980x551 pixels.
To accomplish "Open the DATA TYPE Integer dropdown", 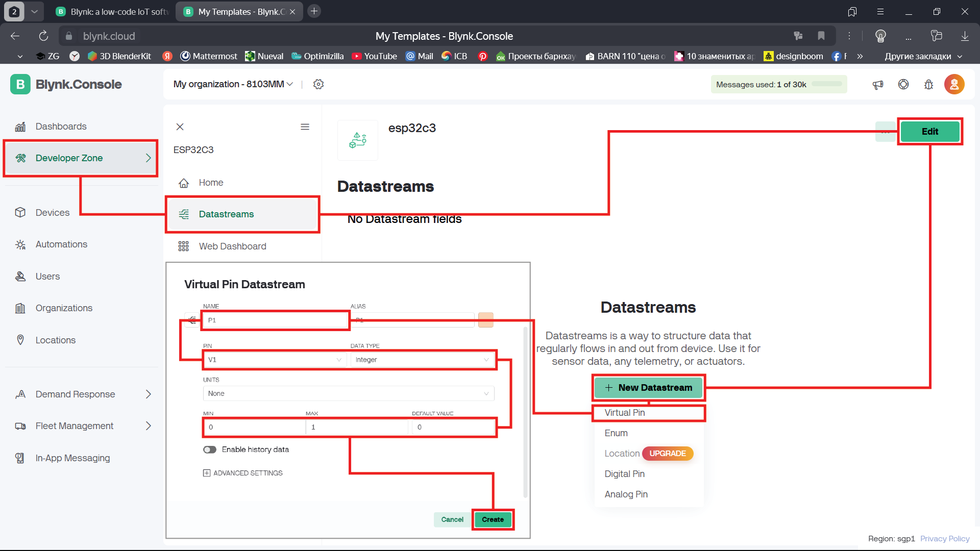I will click(x=422, y=360).
